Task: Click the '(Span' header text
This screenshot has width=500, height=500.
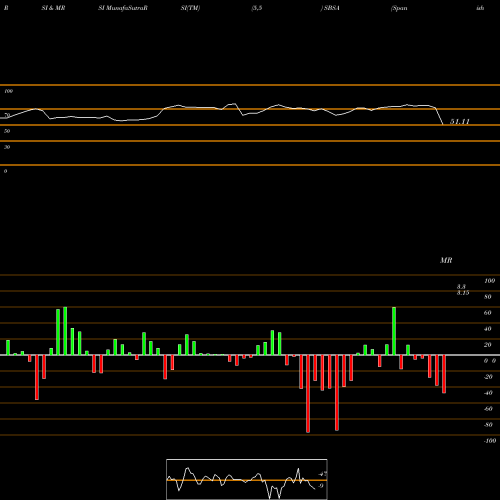Action: coord(399,8)
